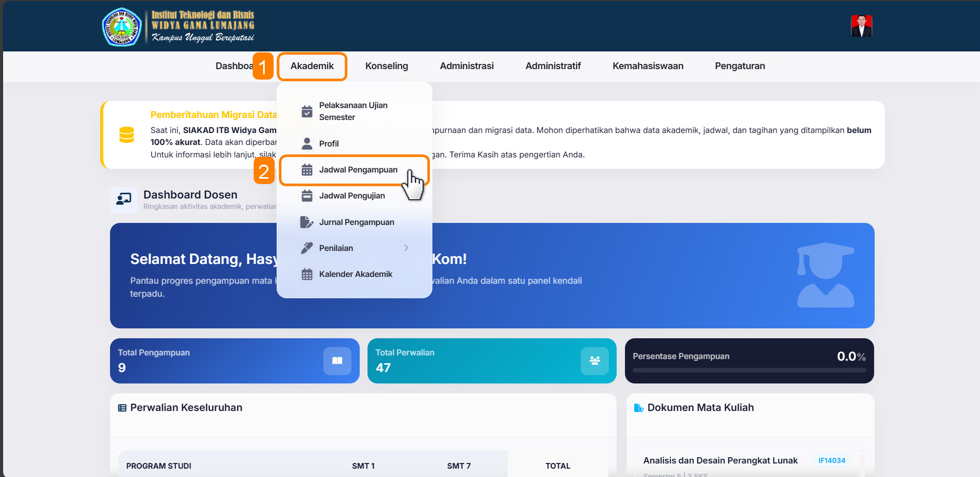Click the Profil person icon
980x477 pixels.
coord(307,143)
